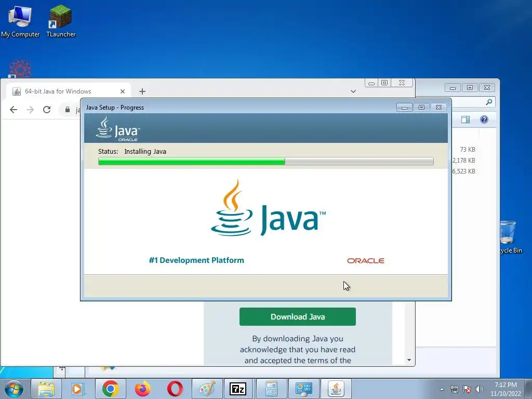
Task: Open the Control Panel taskbar icon
Action: click(303, 389)
